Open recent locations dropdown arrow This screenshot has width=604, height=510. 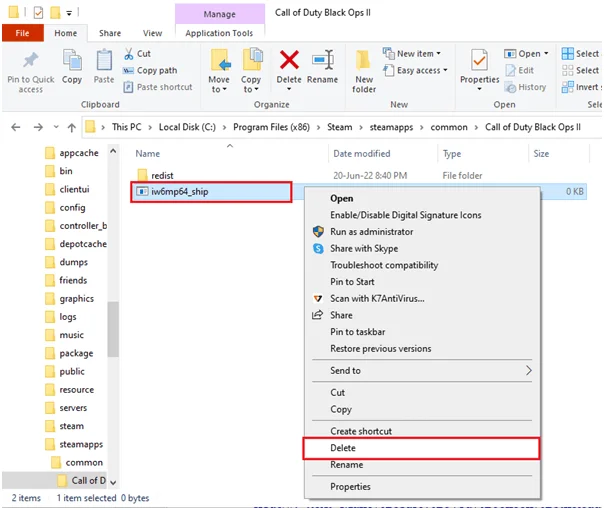click(56, 127)
